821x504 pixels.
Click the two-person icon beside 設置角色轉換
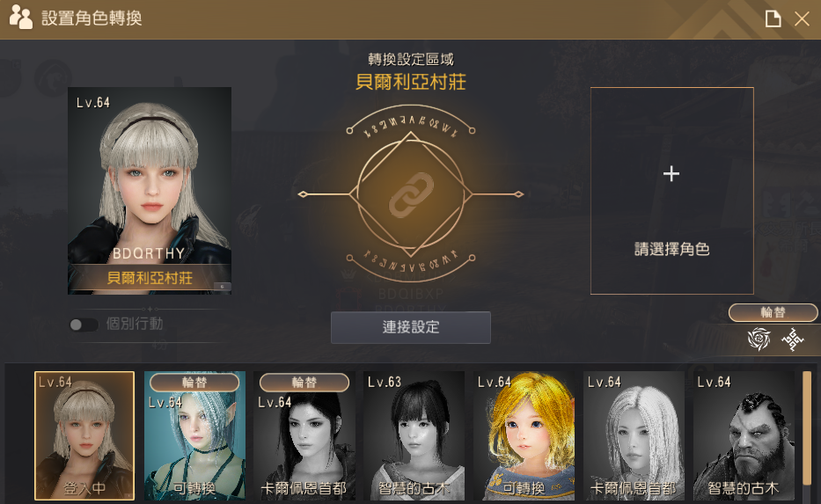click(x=20, y=18)
